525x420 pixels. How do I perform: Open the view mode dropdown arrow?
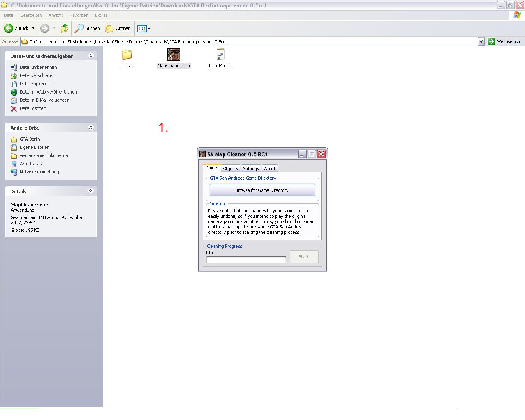(149, 28)
